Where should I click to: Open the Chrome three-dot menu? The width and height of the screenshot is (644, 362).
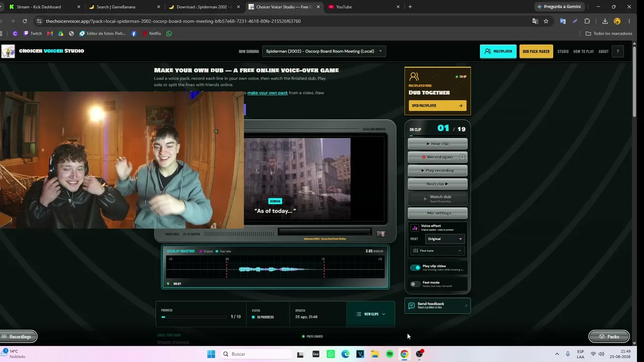tap(629, 21)
